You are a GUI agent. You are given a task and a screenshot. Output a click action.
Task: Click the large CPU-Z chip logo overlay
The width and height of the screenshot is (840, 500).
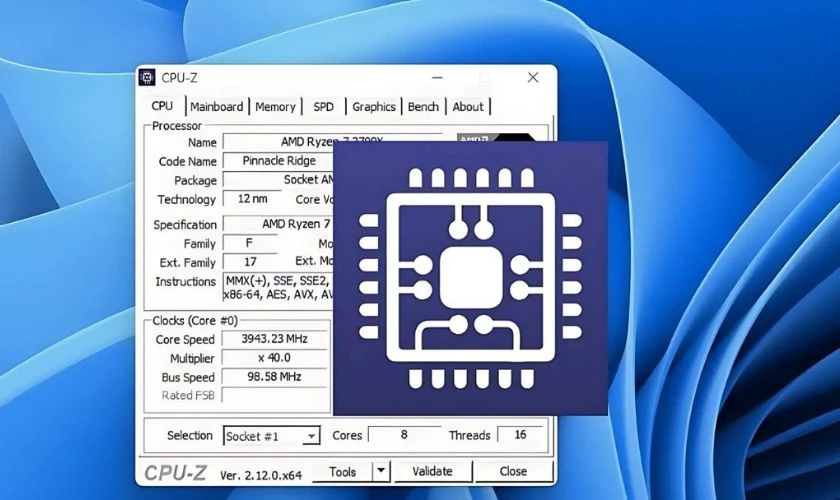470,278
